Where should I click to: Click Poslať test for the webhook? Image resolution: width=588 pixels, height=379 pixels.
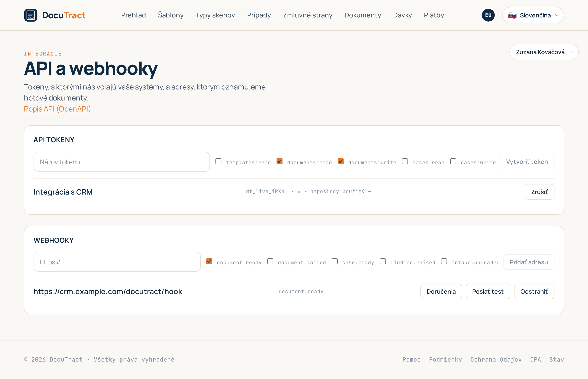coord(488,291)
